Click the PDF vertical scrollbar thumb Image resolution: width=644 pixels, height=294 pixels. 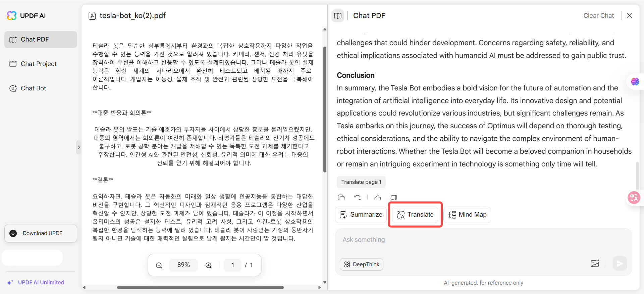tap(325, 109)
